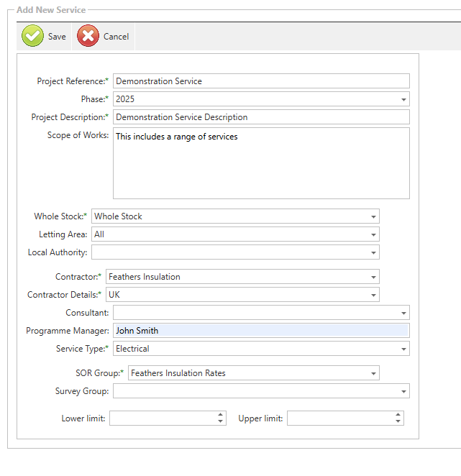
Task: Open the Phase dropdown showing 2025
Action: pyautogui.click(x=403, y=99)
